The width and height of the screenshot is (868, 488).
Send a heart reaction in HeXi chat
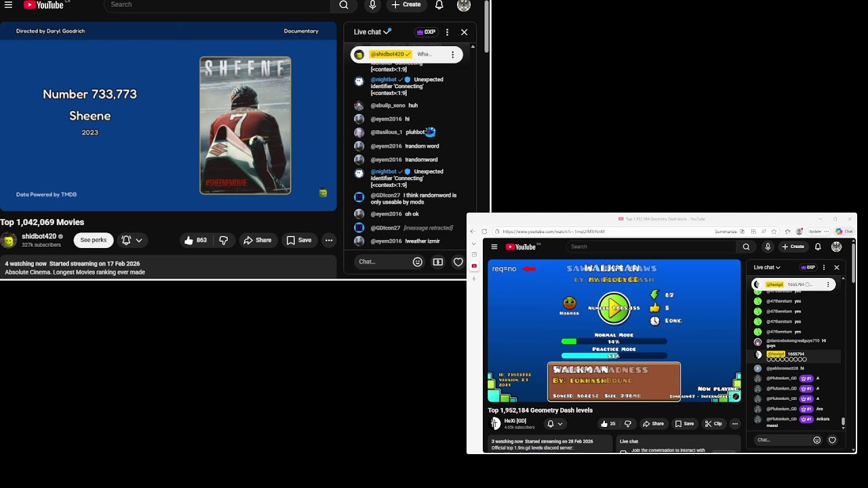pos(832,440)
